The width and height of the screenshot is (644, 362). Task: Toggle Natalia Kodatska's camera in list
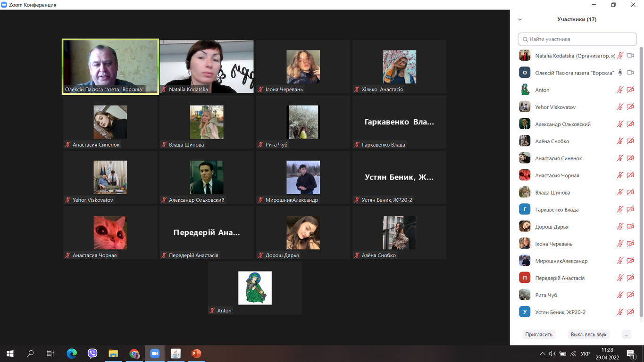coord(630,56)
